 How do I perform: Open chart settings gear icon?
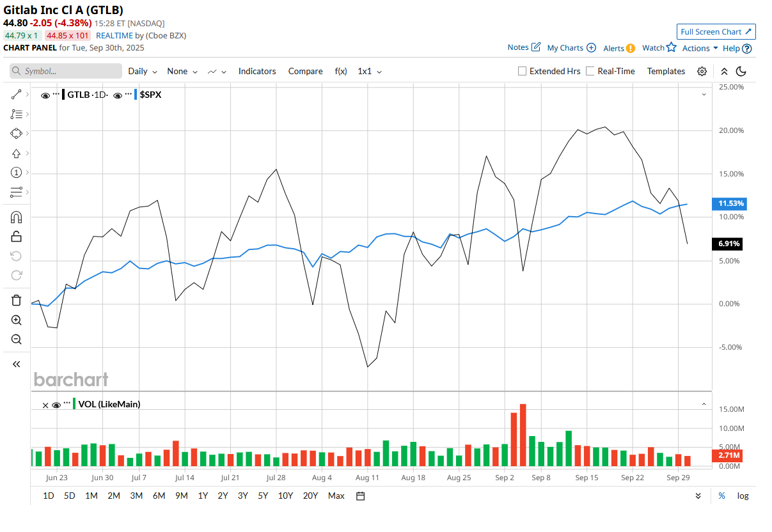[x=702, y=71]
